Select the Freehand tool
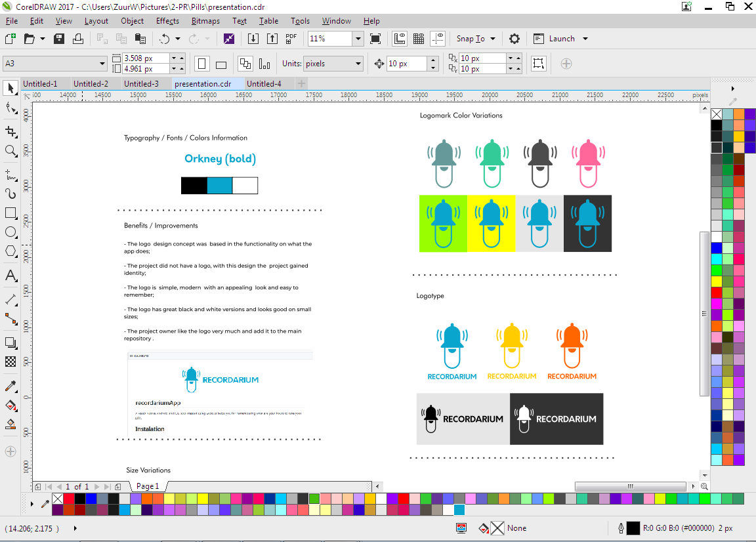756x542 pixels. click(10, 175)
